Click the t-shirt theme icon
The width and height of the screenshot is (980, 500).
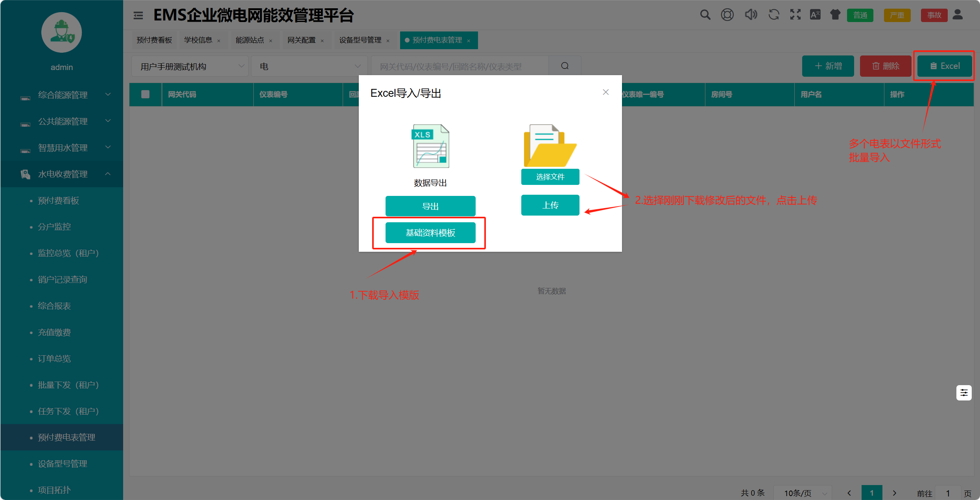click(835, 15)
